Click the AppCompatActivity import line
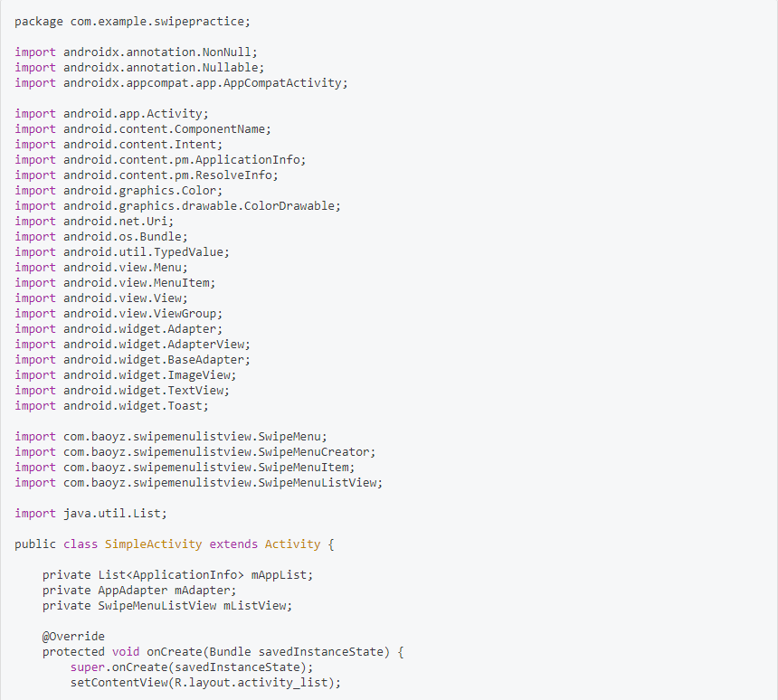778x700 pixels. point(181,83)
